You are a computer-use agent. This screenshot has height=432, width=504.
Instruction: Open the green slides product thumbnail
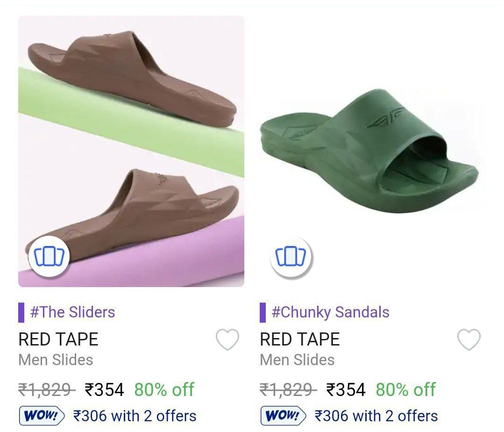click(x=369, y=150)
